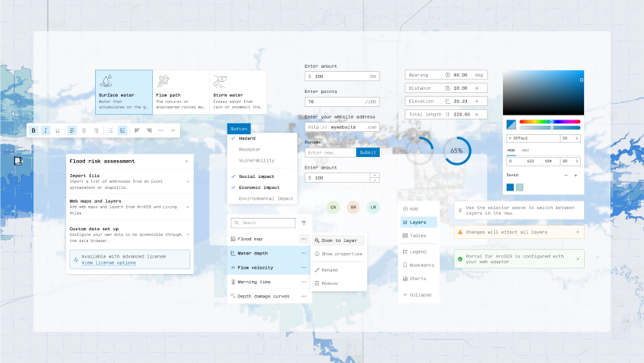Expand the Import file section
Screen dimensions: 644x363
[x=188, y=181]
